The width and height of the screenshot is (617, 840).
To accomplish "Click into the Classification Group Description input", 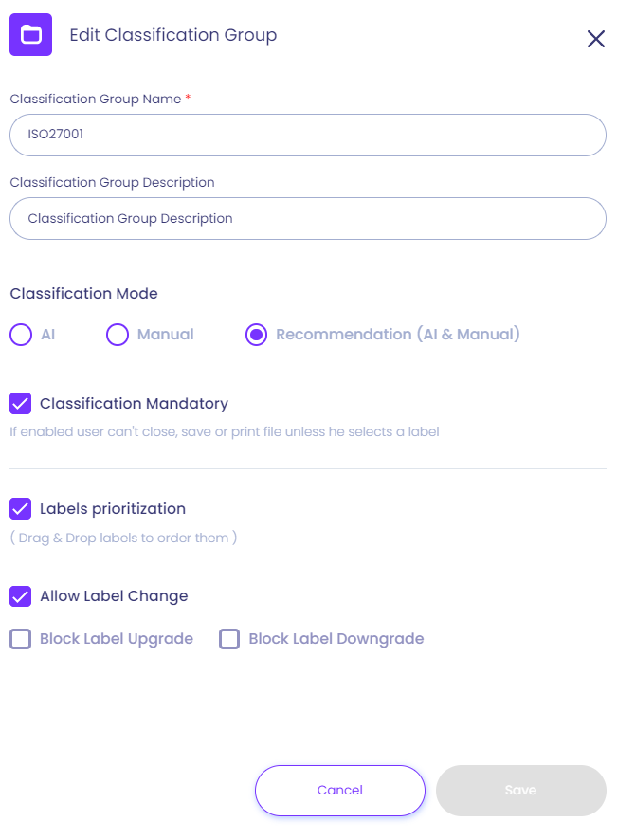I will point(307,218).
